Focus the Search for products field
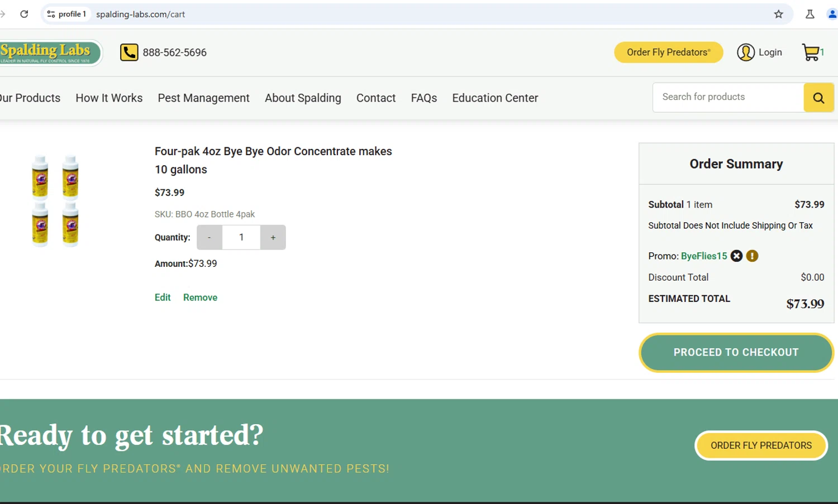 coord(728,97)
